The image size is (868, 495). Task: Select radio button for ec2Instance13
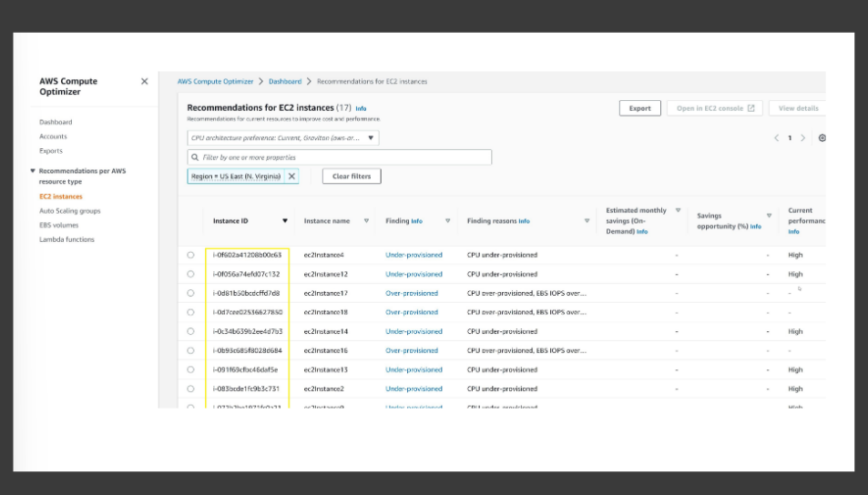coord(190,369)
